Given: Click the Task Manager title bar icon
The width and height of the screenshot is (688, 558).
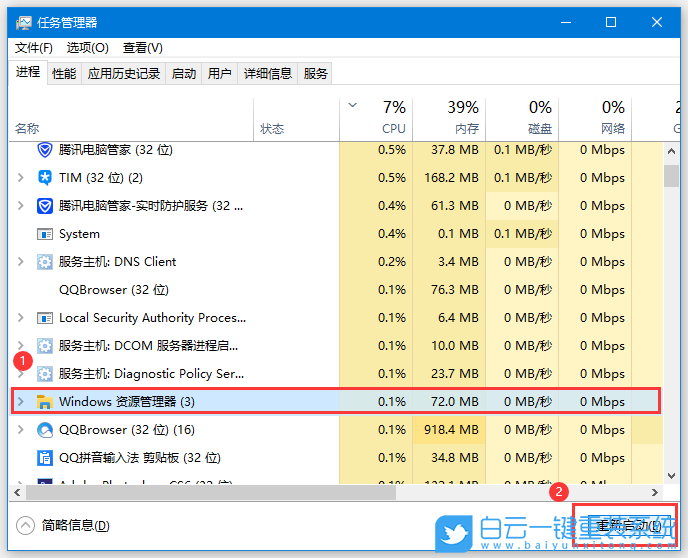Looking at the screenshot, I should [23, 22].
